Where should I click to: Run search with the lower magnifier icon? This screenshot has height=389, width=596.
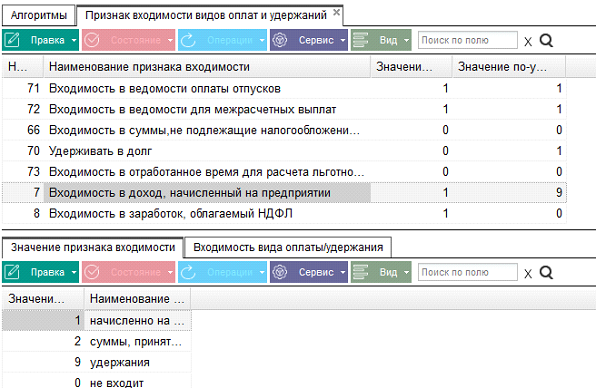tap(546, 272)
